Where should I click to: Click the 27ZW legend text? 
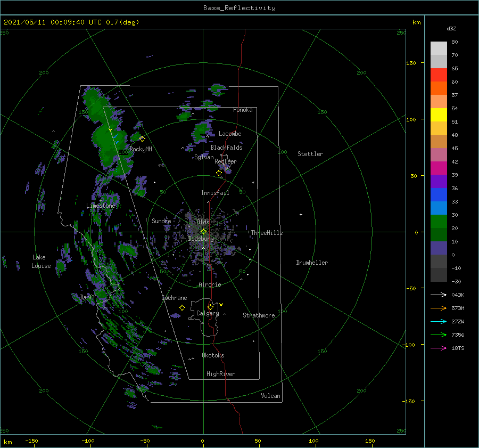coord(458,321)
